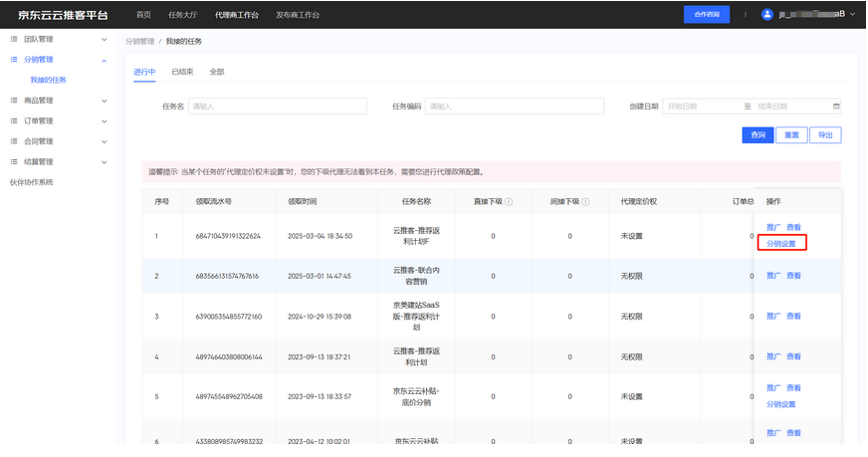This screenshot has height=457, width=868.
Task: Collapse the 分销管理 menu chevron
Action: (105, 61)
